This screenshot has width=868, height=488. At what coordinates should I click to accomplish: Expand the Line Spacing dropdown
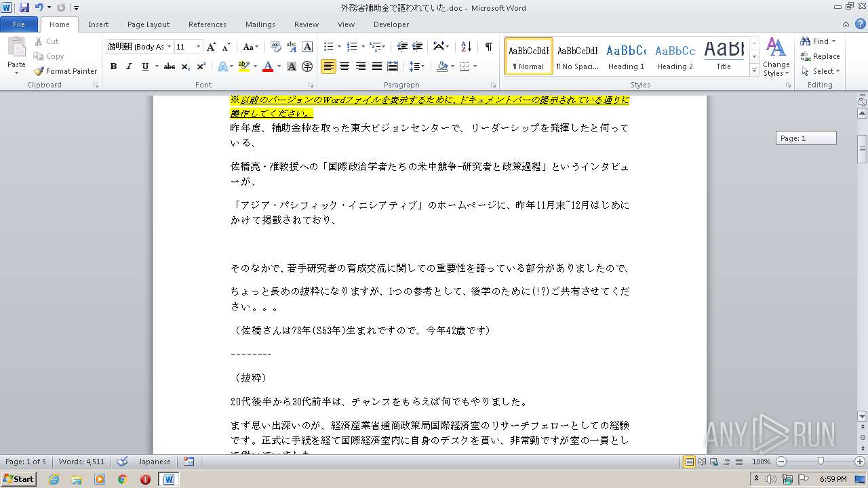click(422, 66)
